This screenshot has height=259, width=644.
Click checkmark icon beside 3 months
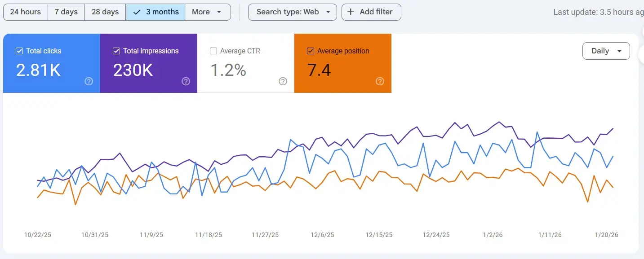(x=137, y=12)
